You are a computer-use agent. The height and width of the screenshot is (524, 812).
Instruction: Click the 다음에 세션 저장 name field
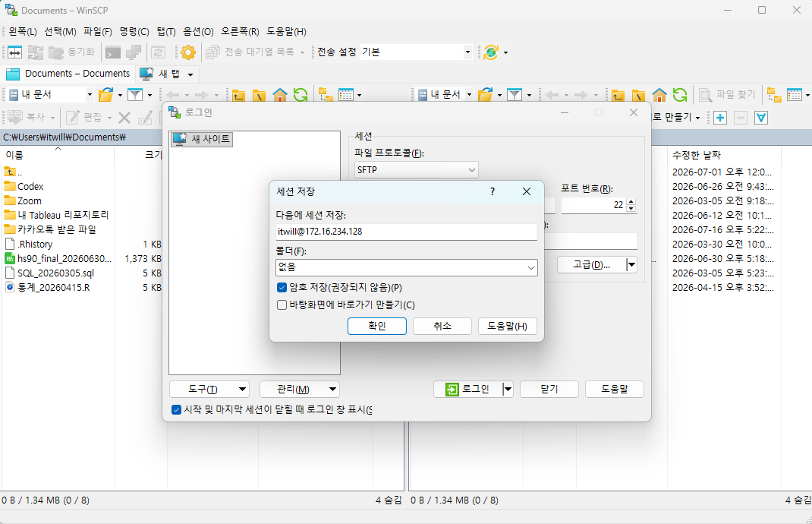(407, 232)
